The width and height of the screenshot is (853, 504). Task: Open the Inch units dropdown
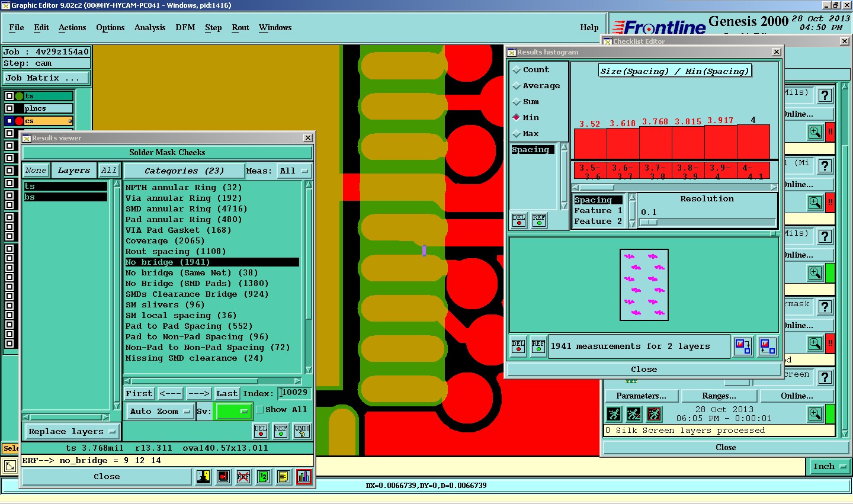pyautogui.click(x=829, y=467)
